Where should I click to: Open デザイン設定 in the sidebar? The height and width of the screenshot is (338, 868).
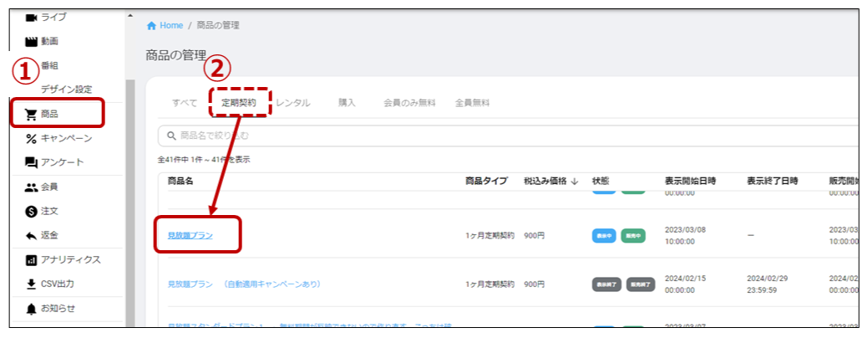(67, 89)
